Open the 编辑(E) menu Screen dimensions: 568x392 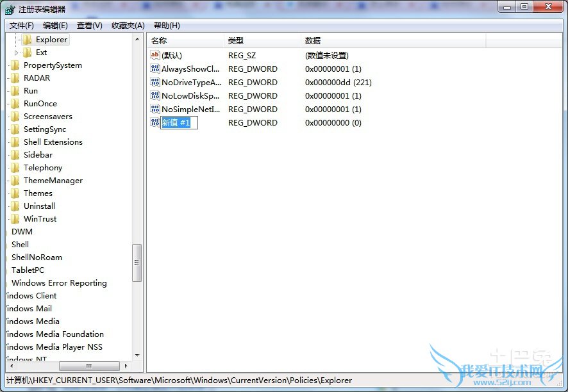click(55, 26)
